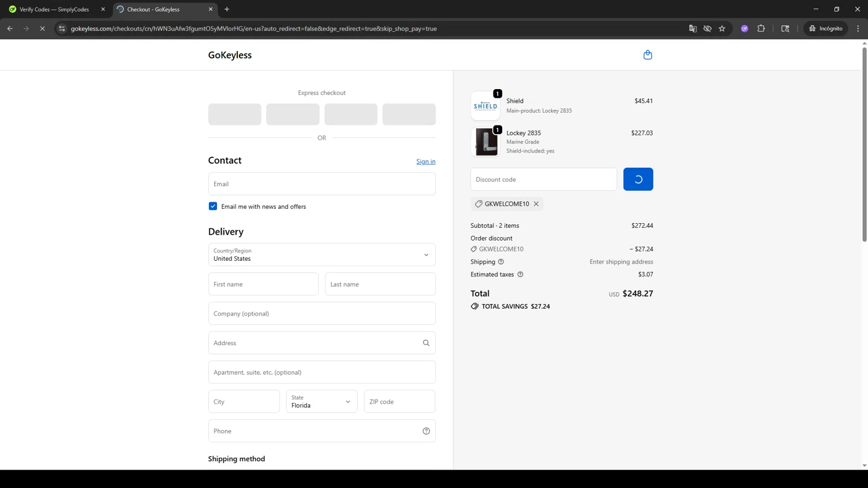Close the Checkout - GoKeyless tab
The height and width of the screenshot is (488, 868).
pos(211,9)
